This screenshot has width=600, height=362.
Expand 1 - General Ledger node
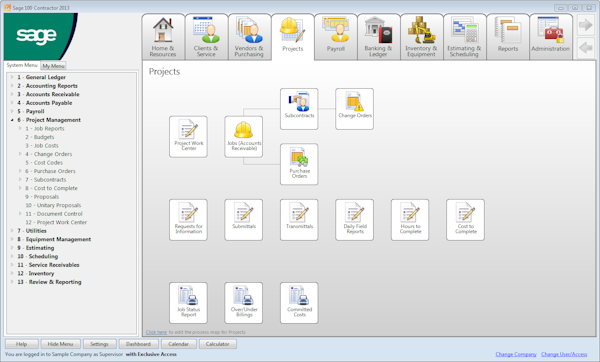12,77
